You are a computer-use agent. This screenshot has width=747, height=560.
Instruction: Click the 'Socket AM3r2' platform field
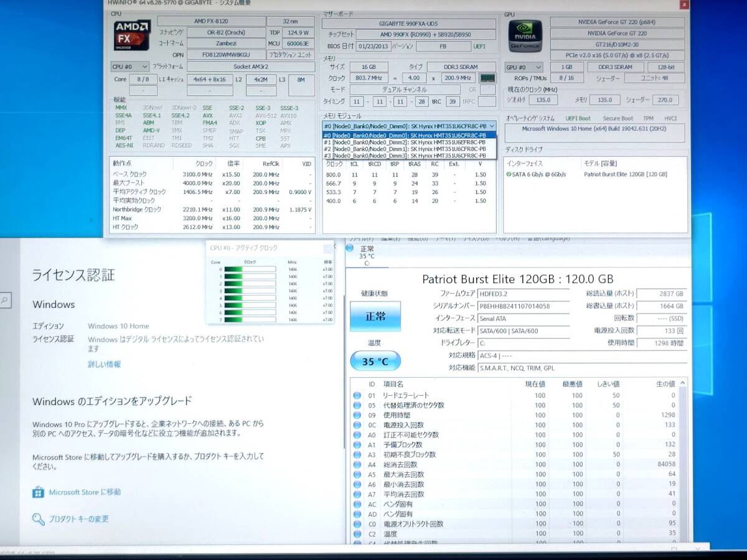pos(250,66)
